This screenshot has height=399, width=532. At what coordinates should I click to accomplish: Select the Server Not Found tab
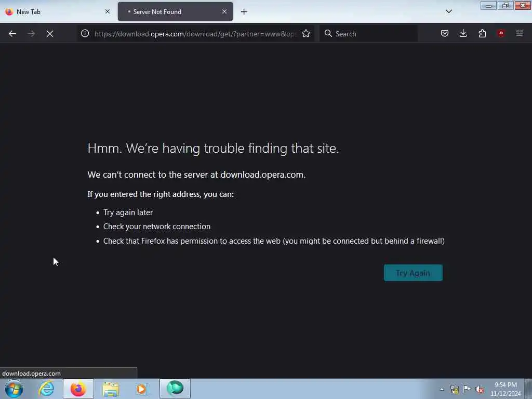pyautogui.click(x=176, y=11)
